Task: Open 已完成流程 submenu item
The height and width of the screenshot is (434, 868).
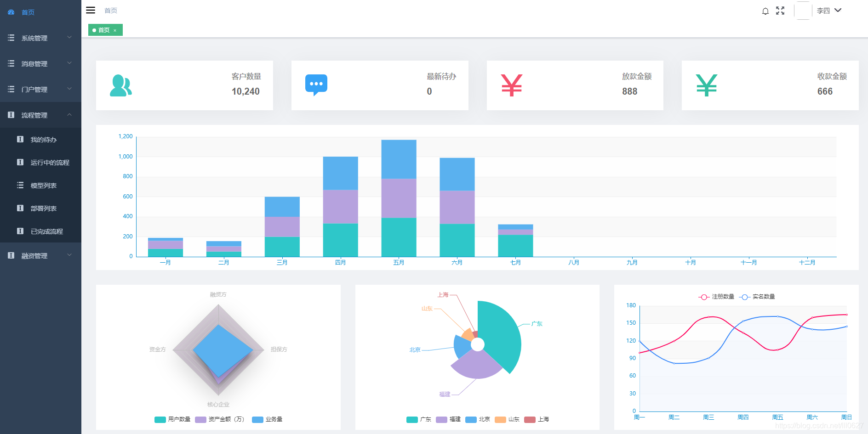Action: 40,231
